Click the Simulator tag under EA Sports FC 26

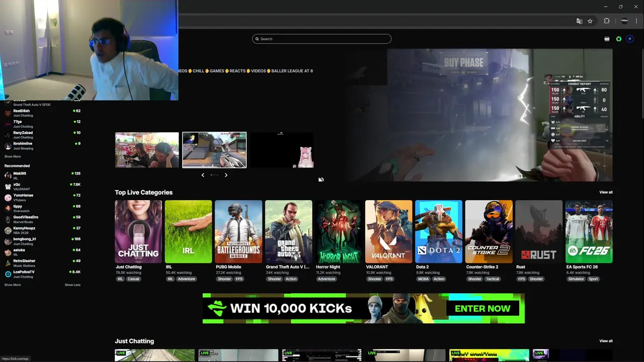coord(576,279)
